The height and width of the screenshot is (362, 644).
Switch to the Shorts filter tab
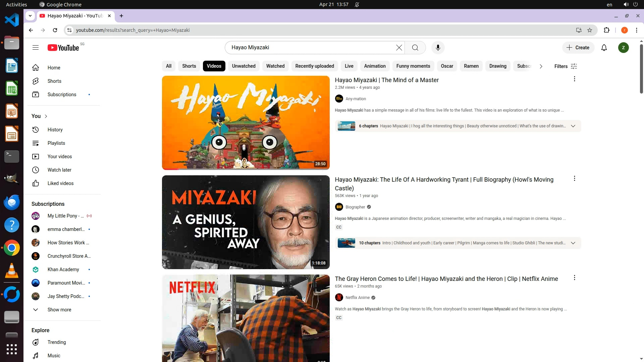click(x=189, y=66)
